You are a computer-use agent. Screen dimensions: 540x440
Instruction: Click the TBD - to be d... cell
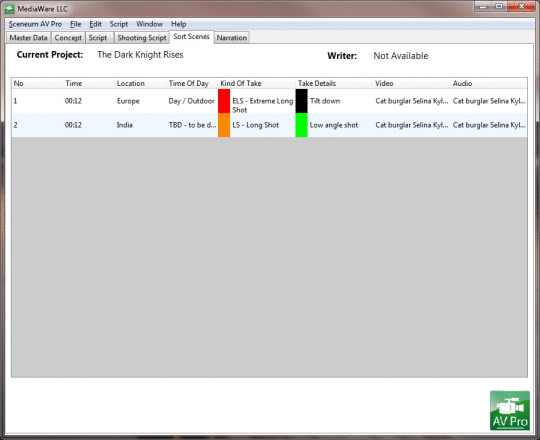click(x=193, y=125)
